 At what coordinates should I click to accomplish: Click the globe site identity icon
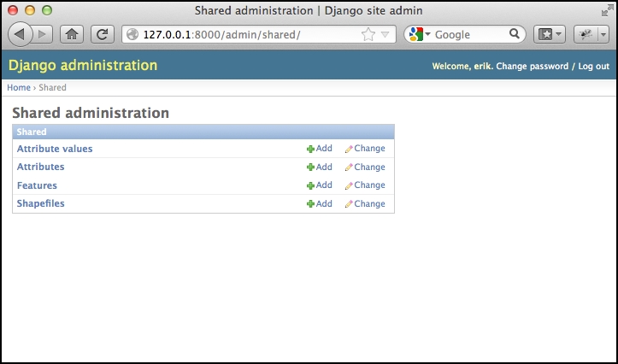pos(132,34)
